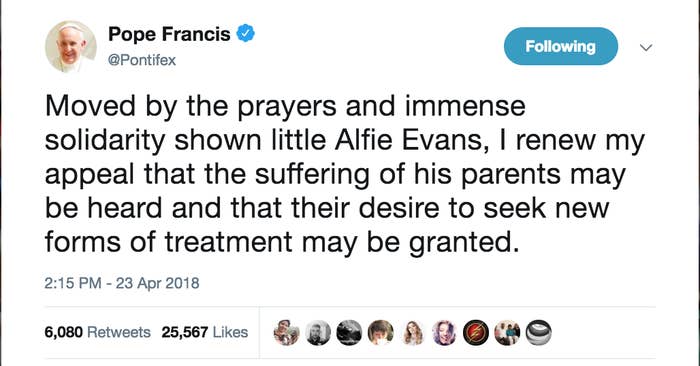The image size is (700, 366).
Task: Click Pope Francis profile avatar
Action: point(71,46)
